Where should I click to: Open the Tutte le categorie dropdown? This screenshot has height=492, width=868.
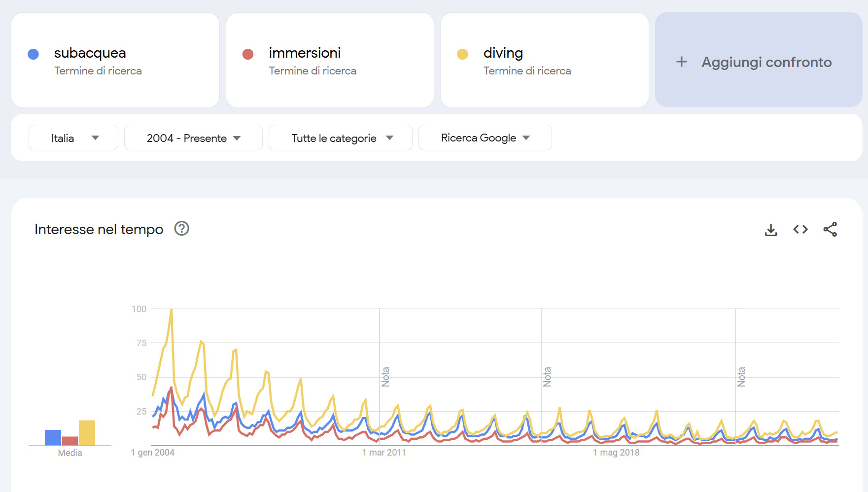pyautogui.click(x=340, y=138)
